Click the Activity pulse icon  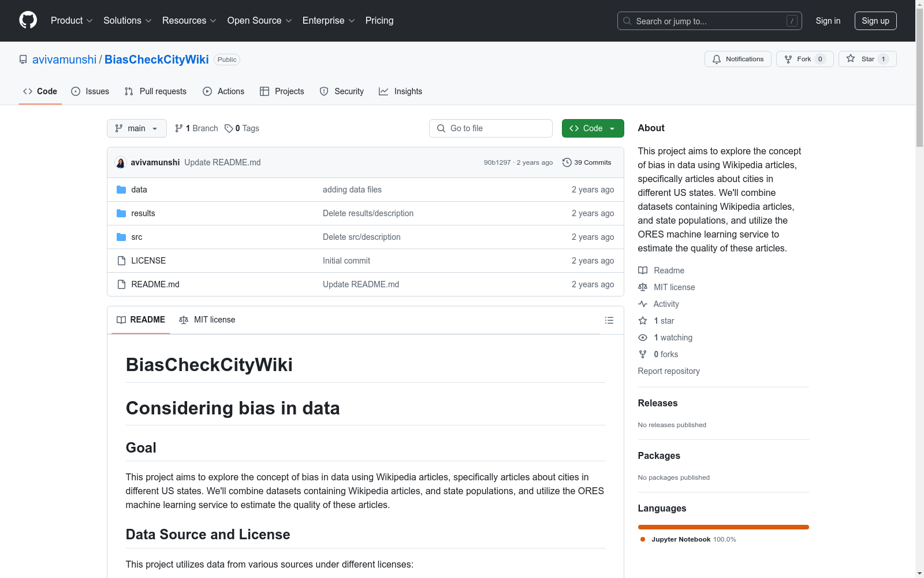[643, 304]
